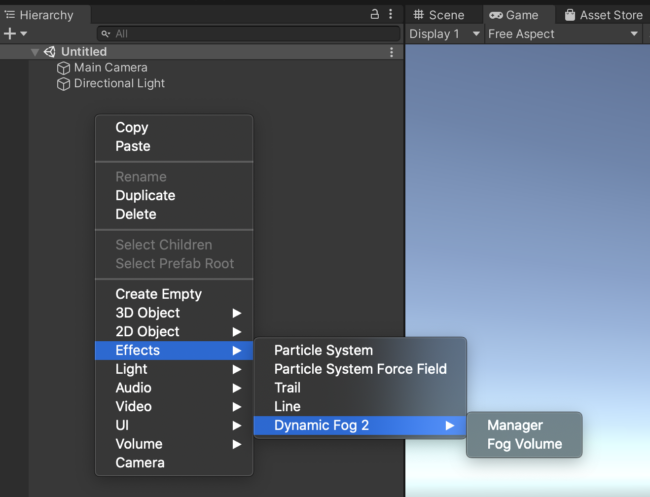Click the Game tab gamepad icon
This screenshot has height=497, width=650.
point(496,15)
